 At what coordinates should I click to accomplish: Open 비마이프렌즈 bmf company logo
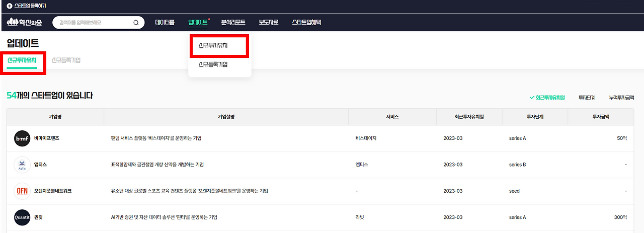coord(22,138)
